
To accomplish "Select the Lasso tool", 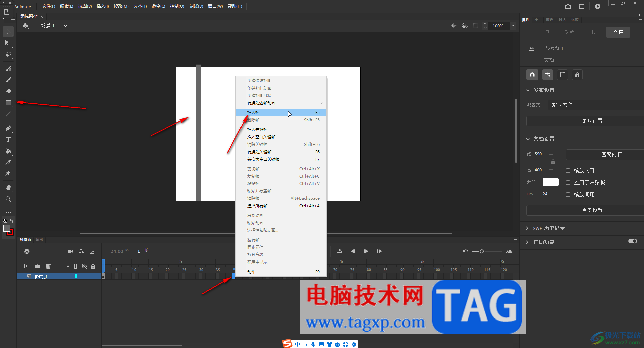I will 8,54.
